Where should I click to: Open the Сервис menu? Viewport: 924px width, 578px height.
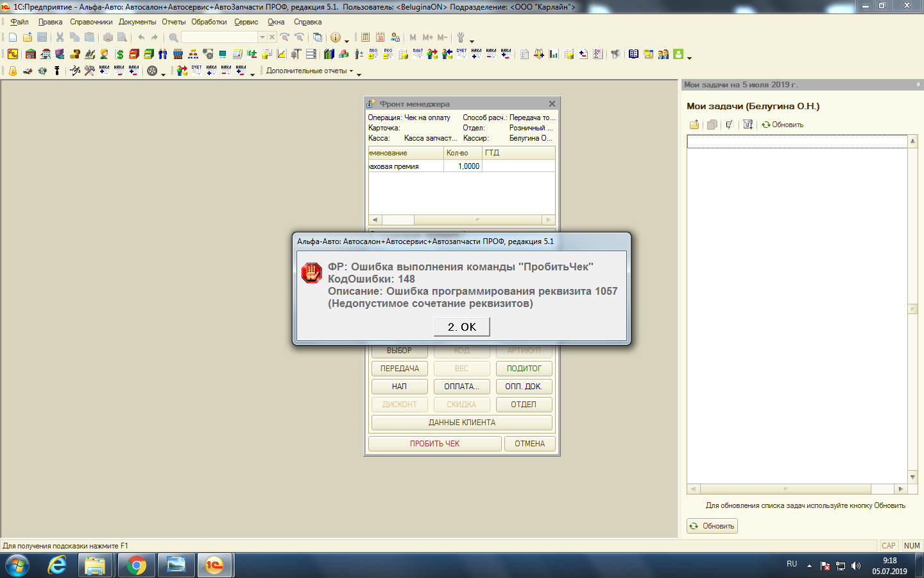pos(246,22)
